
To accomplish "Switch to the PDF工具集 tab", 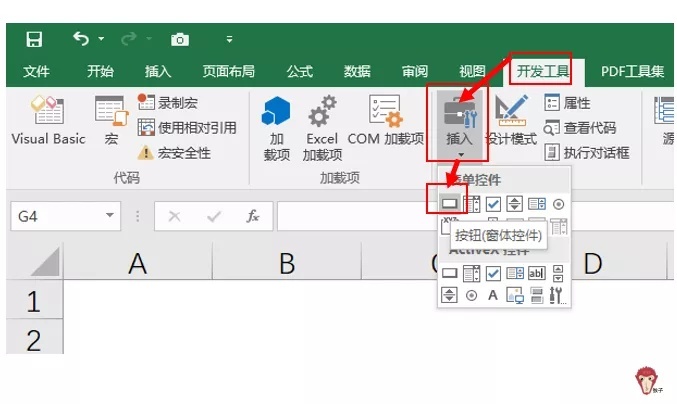I will pyautogui.click(x=633, y=71).
